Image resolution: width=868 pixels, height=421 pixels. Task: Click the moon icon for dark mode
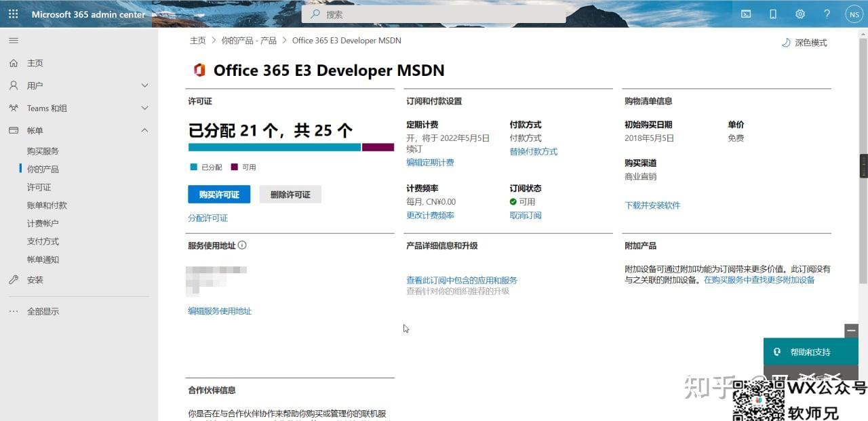coord(786,43)
